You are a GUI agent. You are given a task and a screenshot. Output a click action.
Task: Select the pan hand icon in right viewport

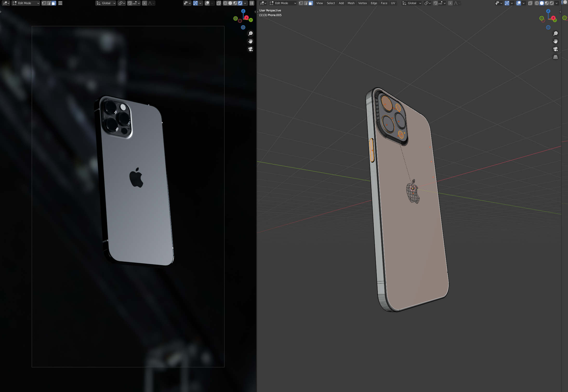(x=556, y=41)
